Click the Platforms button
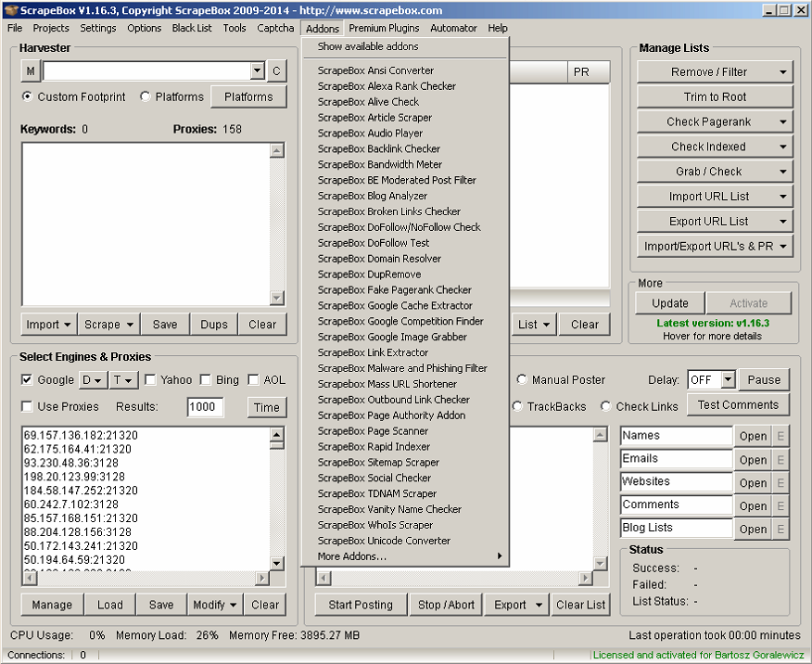 248,96
